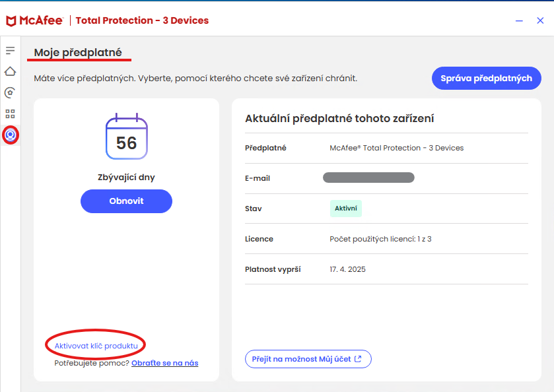Image resolution: width=554 pixels, height=392 pixels.
Task: Open the hamburger menu in sidebar
Action: coord(11,51)
